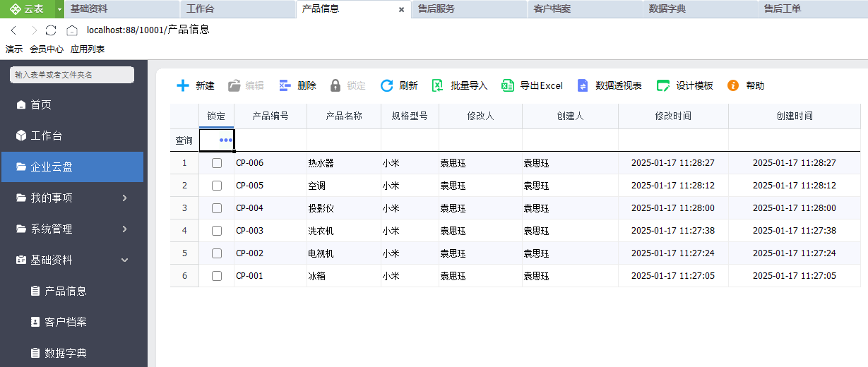Tick the lock checkbox for CP-004 投影仪

(x=217, y=208)
